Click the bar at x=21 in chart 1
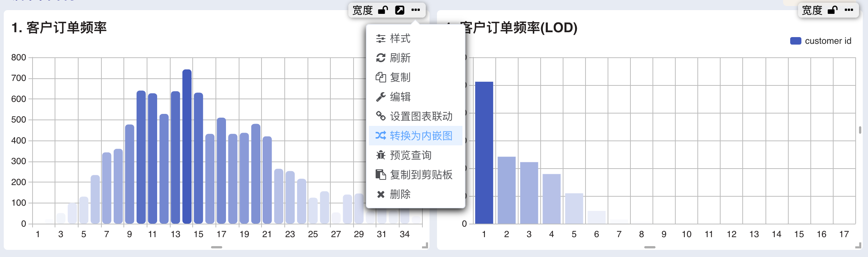This screenshot has height=257, width=868. 267,180
